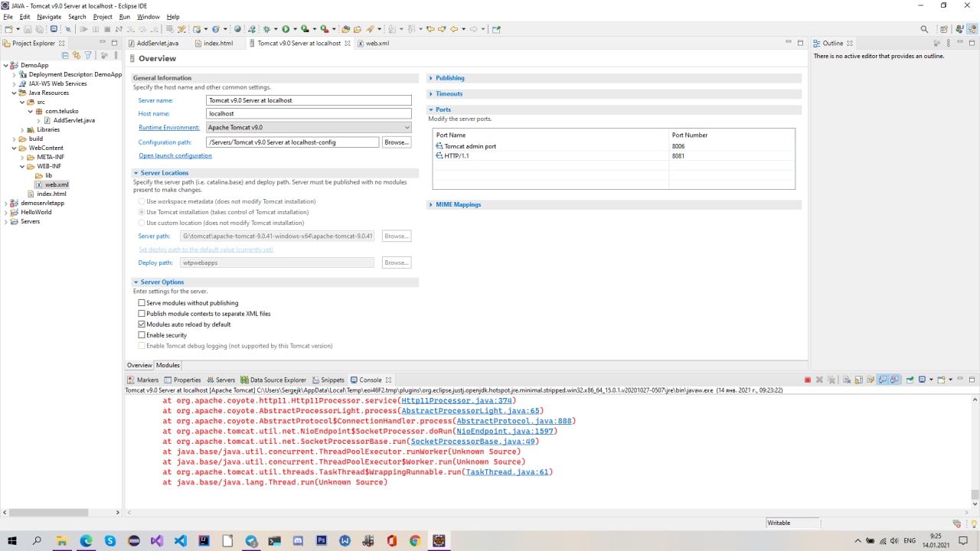
Task: Select Use Tomcat installation radio option
Action: (x=142, y=212)
